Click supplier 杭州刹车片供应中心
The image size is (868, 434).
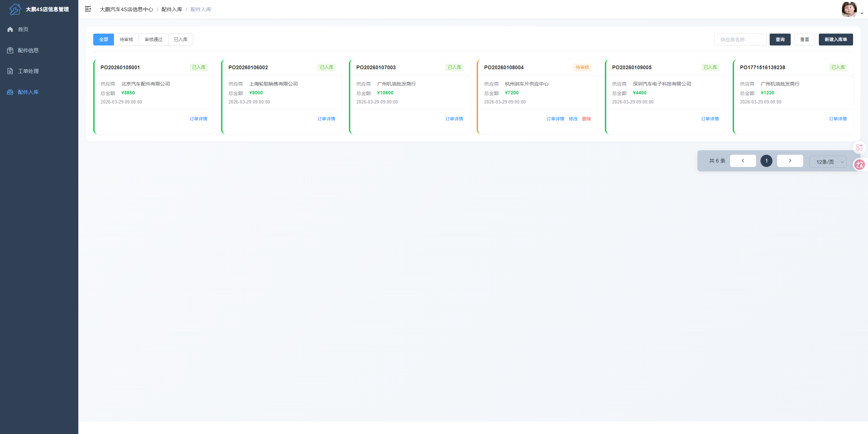tap(527, 84)
